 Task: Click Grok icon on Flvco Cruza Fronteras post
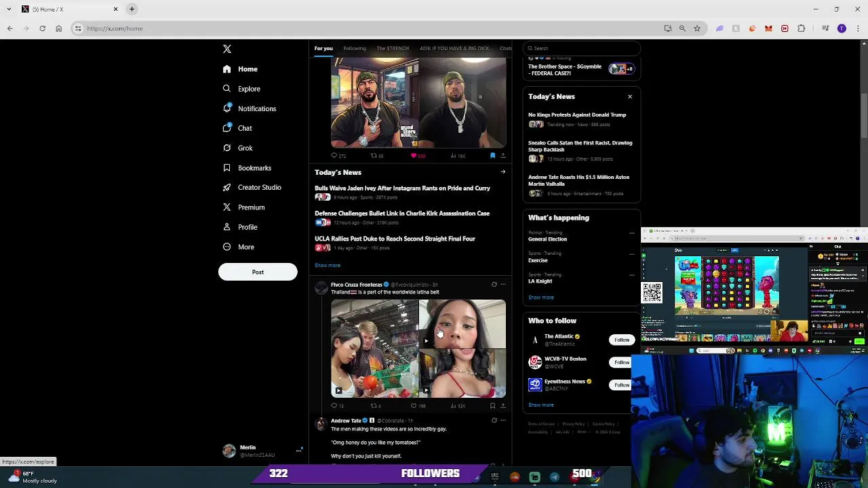494,285
